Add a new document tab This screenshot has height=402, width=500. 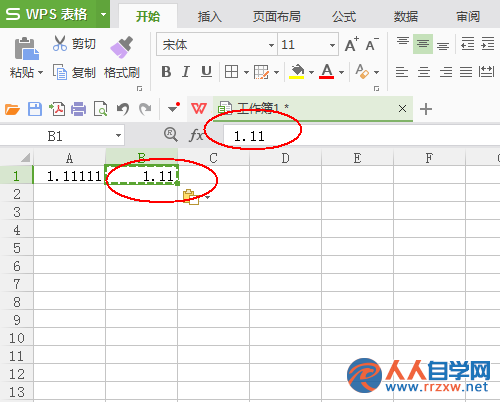(426, 109)
